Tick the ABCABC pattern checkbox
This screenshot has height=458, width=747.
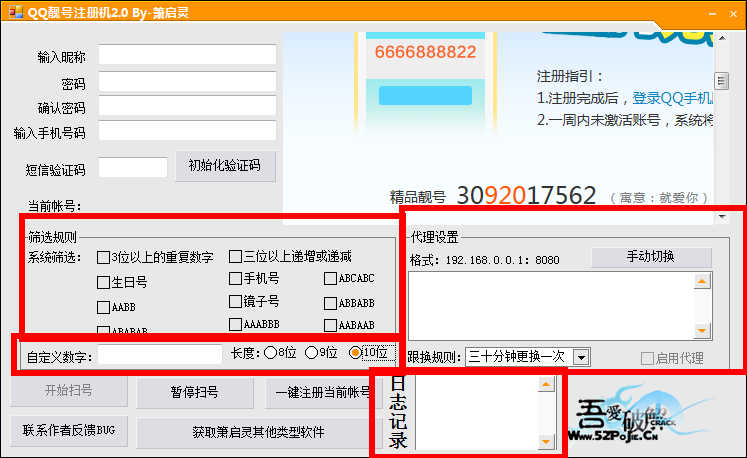[x=330, y=278]
